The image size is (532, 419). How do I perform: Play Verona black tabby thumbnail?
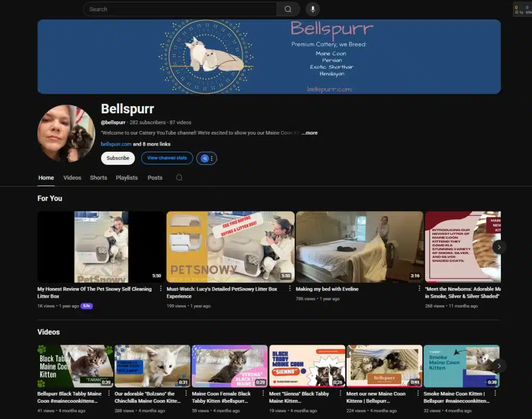[230, 366]
